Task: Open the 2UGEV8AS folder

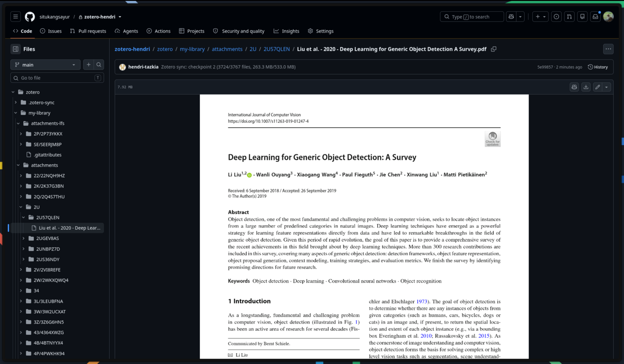Action: coord(47,238)
